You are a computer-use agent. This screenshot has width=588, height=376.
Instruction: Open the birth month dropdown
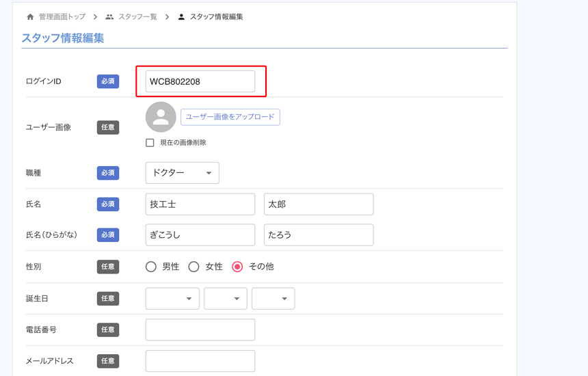[225, 299]
